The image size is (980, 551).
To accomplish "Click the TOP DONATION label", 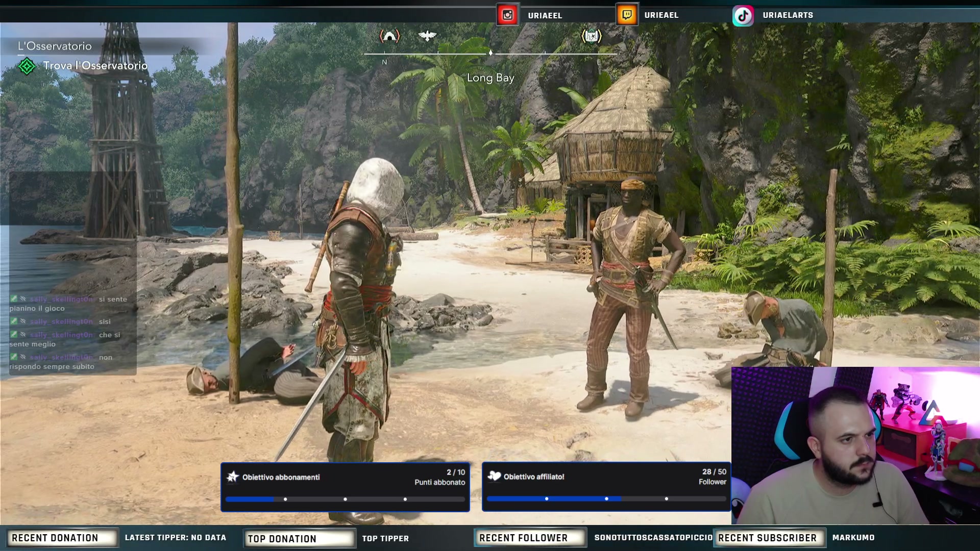I will [x=282, y=539].
